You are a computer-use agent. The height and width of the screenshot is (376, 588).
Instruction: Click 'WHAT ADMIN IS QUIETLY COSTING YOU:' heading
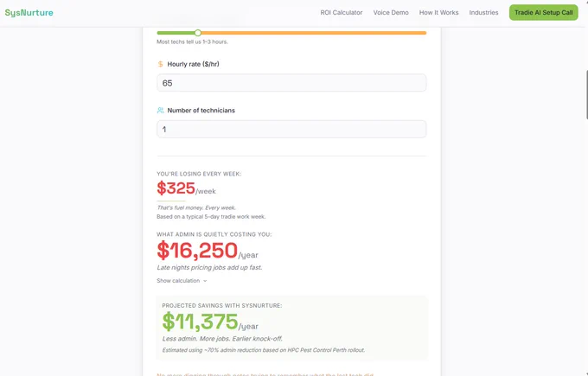[214, 234]
